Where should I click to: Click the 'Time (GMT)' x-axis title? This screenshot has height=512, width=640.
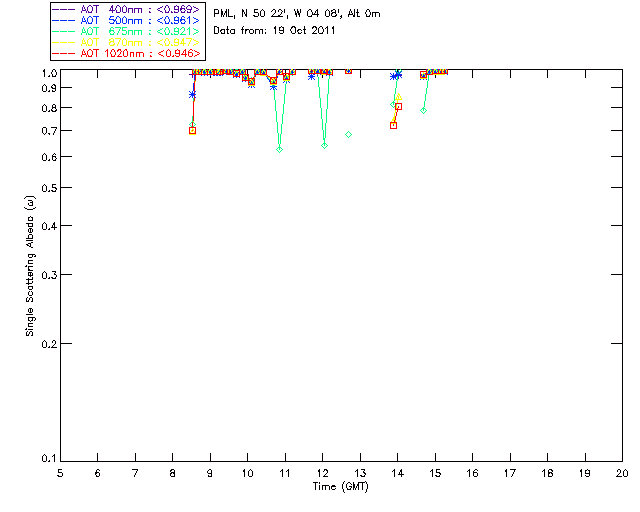340,487
